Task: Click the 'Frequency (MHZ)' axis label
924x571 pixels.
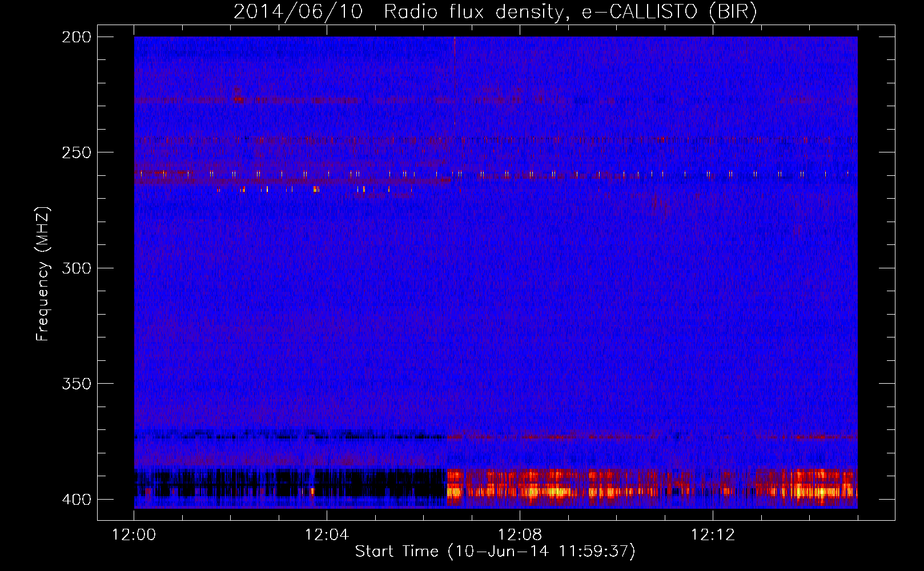Action: 43,274
